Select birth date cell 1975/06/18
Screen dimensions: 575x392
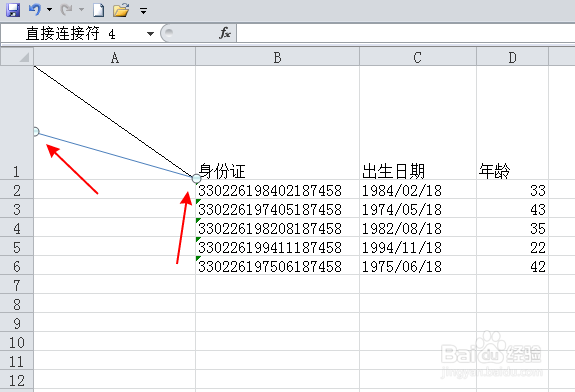tap(418, 265)
